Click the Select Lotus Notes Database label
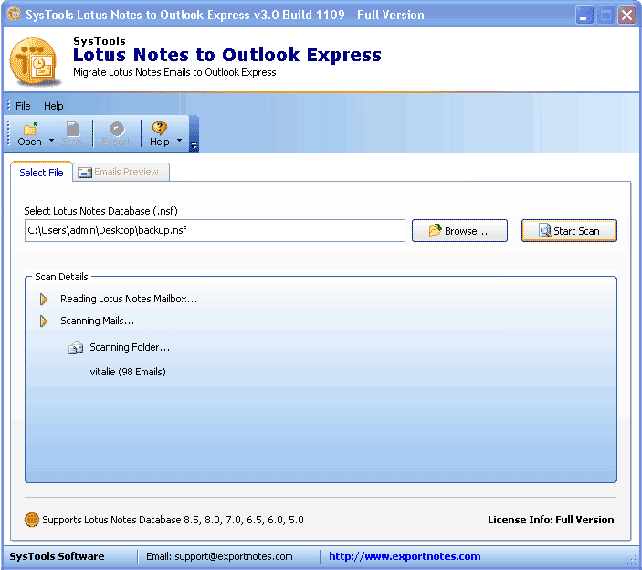The width and height of the screenshot is (642, 570). pyautogui.click(x=101, y=211)
